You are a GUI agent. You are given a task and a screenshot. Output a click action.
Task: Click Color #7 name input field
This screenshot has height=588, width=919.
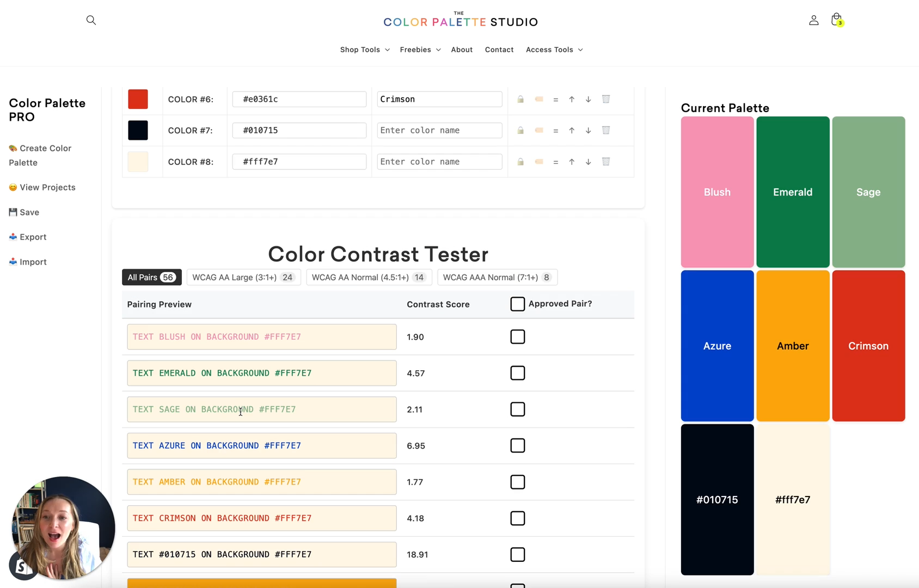(x=439, y=130)
